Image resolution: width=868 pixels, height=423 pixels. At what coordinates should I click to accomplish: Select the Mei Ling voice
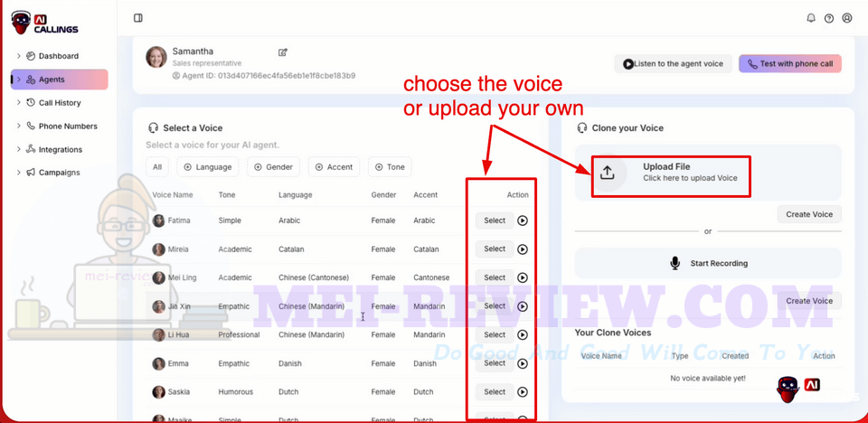495,277
